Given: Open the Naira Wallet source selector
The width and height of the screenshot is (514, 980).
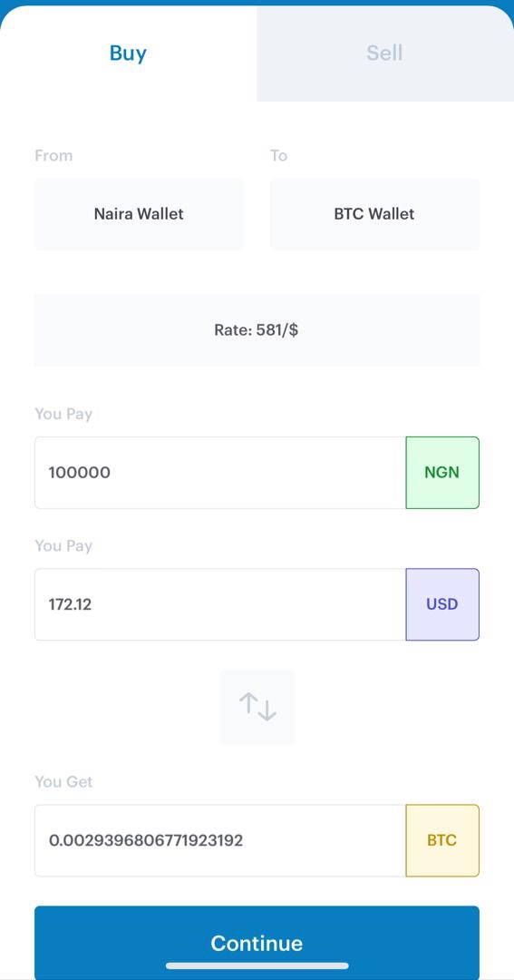Looking at the screenshot, I should (139, 214).
